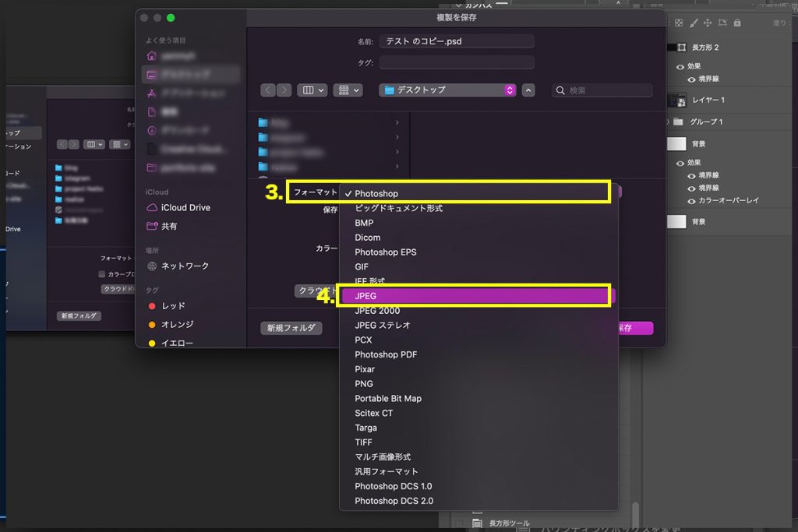Select the オレンジ tag in sidebar

pos(171,325)
